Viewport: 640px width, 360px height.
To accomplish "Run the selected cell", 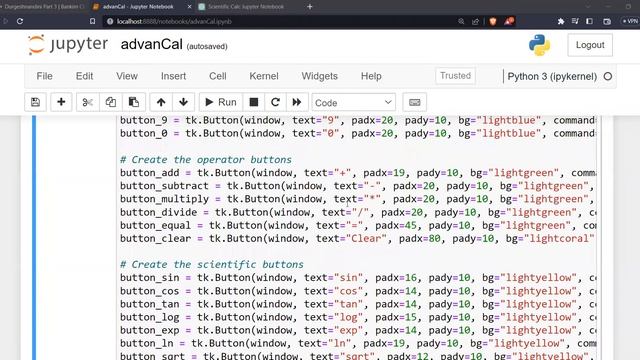I will tap(221, 102).
